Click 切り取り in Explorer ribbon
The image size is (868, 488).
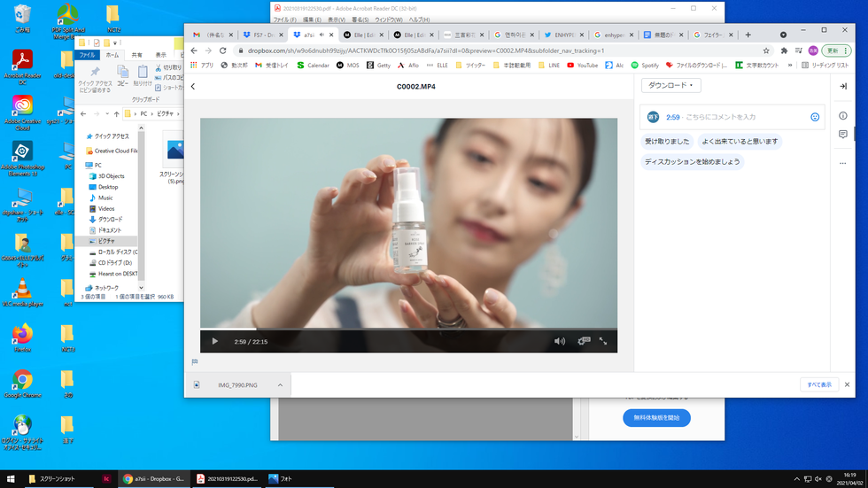(168, 67)
